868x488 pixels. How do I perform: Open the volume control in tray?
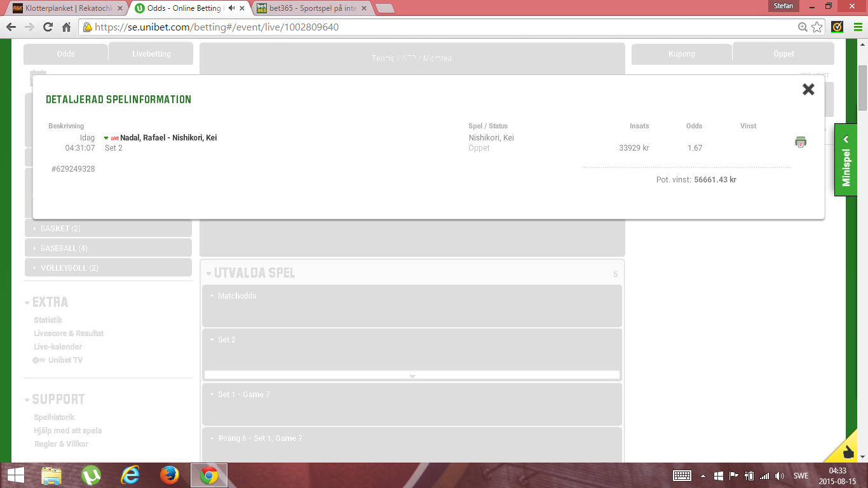(x=780, y=476)
